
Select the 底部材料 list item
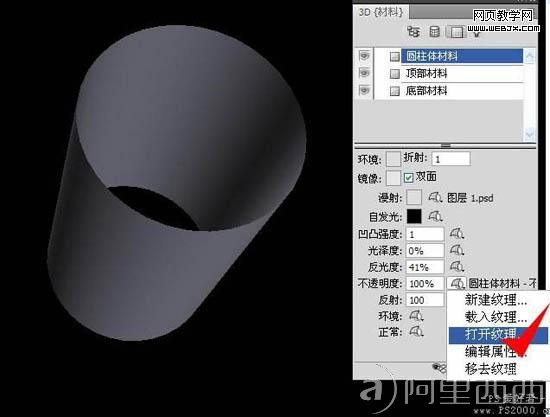point(462,91)
